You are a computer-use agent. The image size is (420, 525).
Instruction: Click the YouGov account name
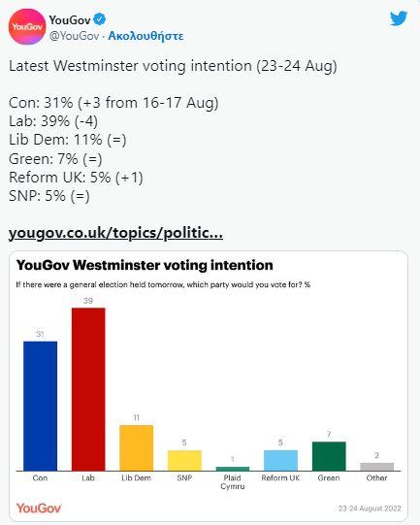[x=70, y=20]
